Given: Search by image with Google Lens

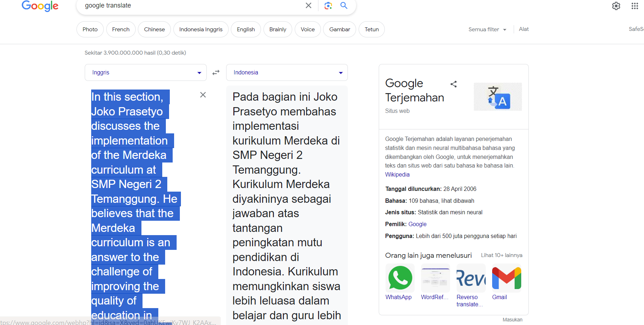Looking at the screenshot, I should coord(328,5).
